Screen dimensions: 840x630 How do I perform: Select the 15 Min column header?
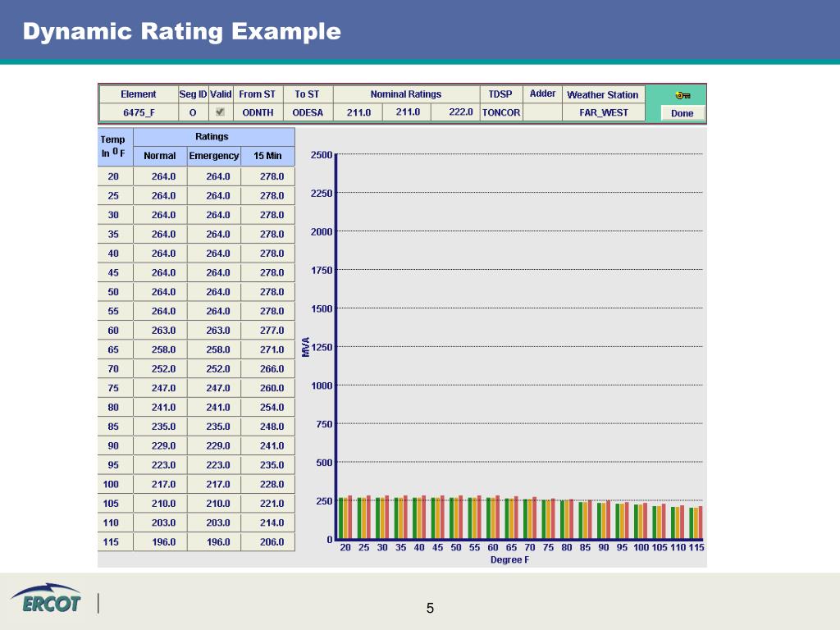[267, 156]
